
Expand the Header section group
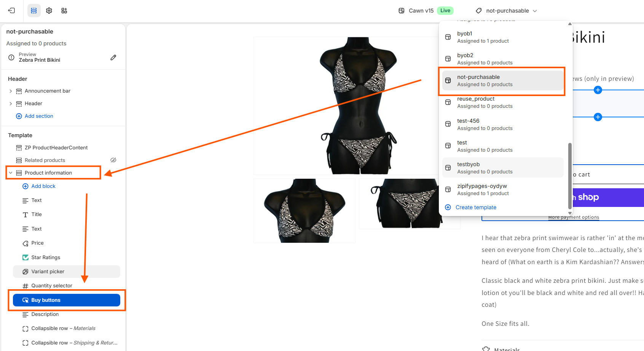pyautogui.click(x=11, y=104)
